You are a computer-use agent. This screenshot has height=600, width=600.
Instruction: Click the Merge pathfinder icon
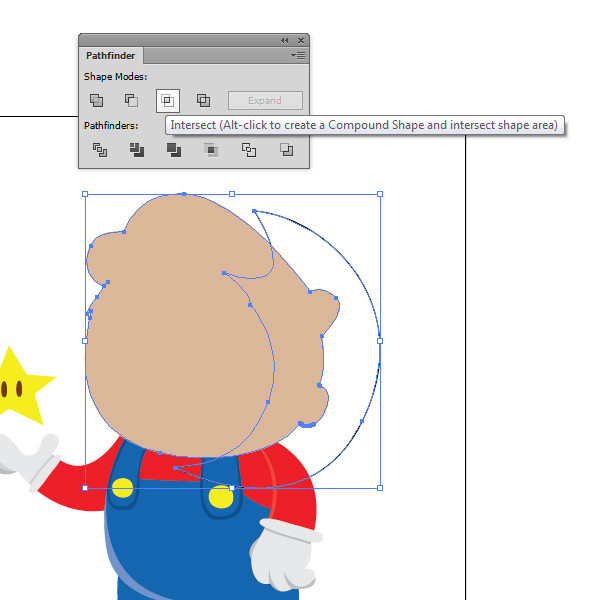point(174,150)
